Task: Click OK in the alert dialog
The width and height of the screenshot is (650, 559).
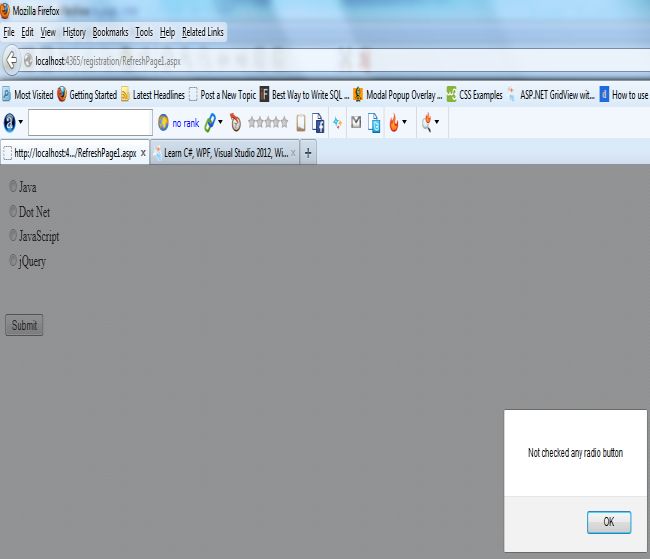Action: 609,522
